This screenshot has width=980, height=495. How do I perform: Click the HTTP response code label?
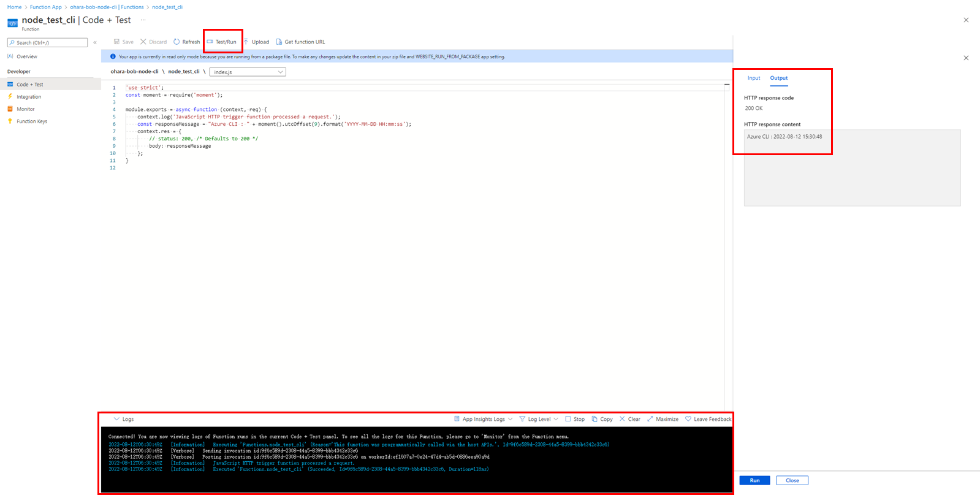[769, 98]
